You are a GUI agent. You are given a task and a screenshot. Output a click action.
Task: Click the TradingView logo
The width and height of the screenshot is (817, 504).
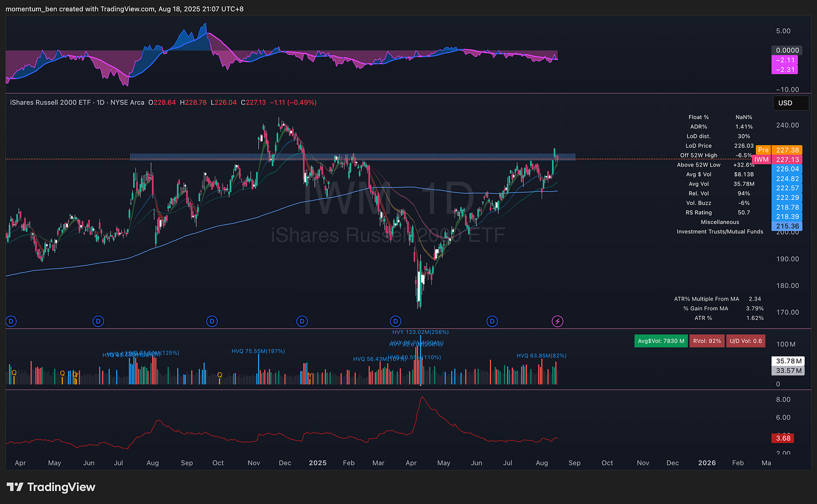(x=51, y=487)
